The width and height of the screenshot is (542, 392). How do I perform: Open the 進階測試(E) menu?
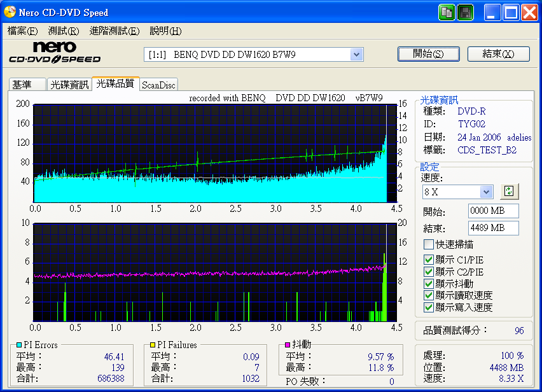coord(114,31)
